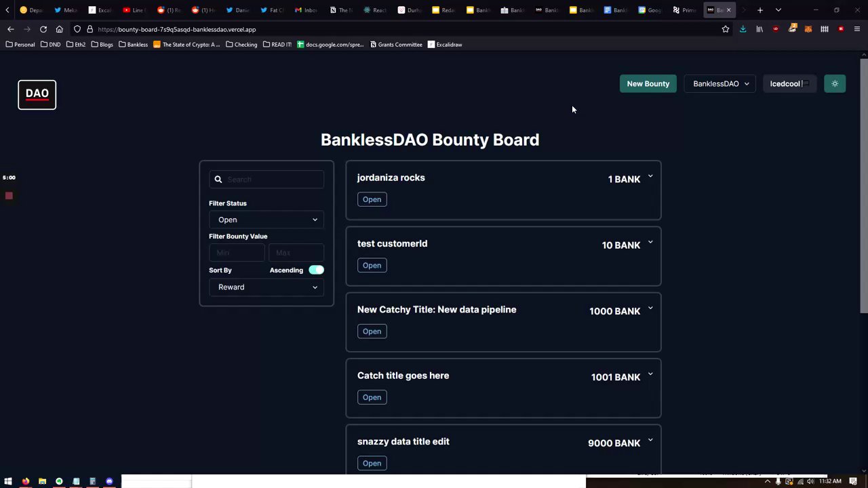
Task: Bookmark this page with the star icon
Action: point(726,29)
